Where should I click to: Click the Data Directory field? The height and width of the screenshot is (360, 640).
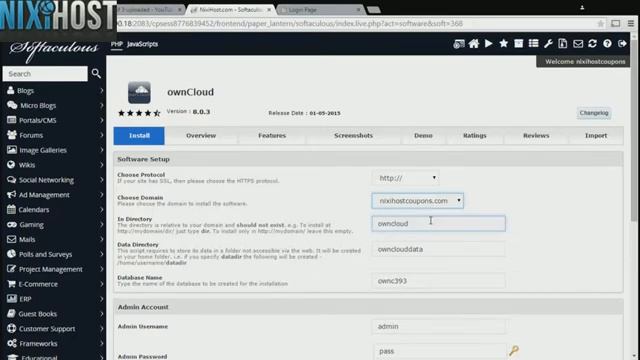pyautogui.click(x=438, y=249)
